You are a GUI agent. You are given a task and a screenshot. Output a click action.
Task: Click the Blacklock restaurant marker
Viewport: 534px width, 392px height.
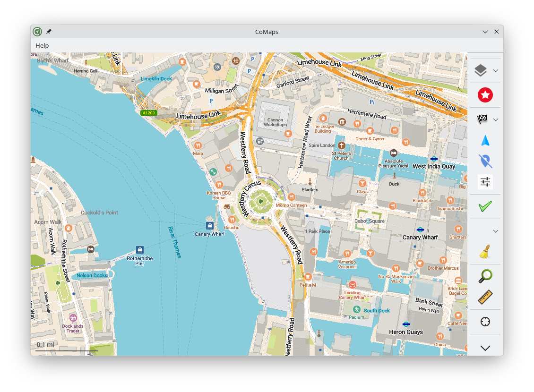(422, 193)
